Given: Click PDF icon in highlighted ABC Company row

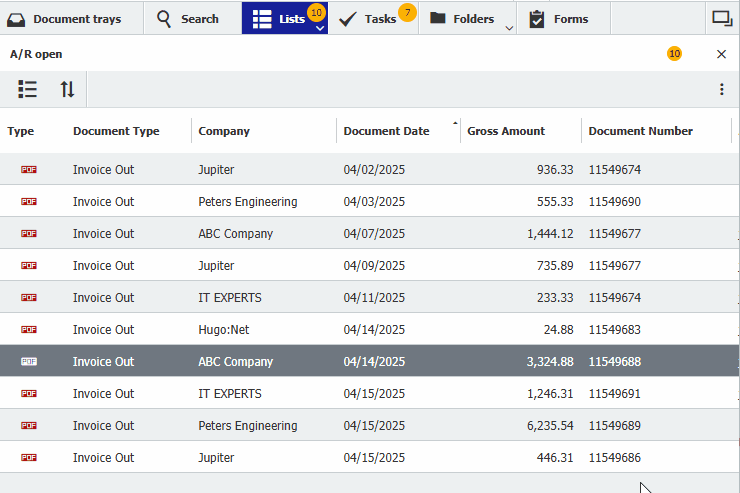Looking at the screenshot, I should tap(29, 362).
